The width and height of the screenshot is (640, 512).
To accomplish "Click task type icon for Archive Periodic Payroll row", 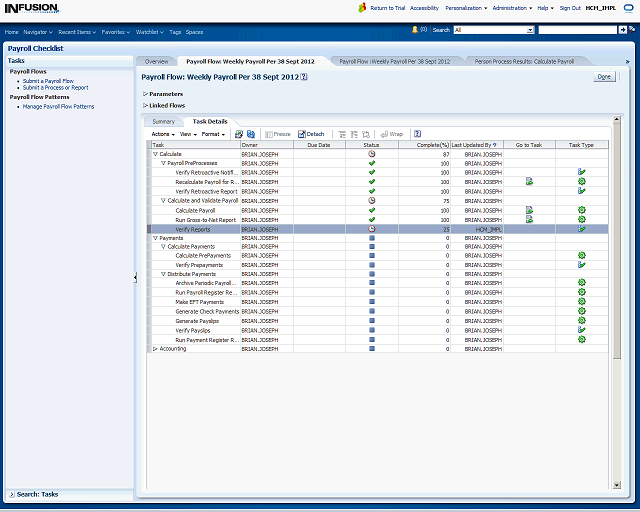I will pyautogui.click(x=581, y=283).
